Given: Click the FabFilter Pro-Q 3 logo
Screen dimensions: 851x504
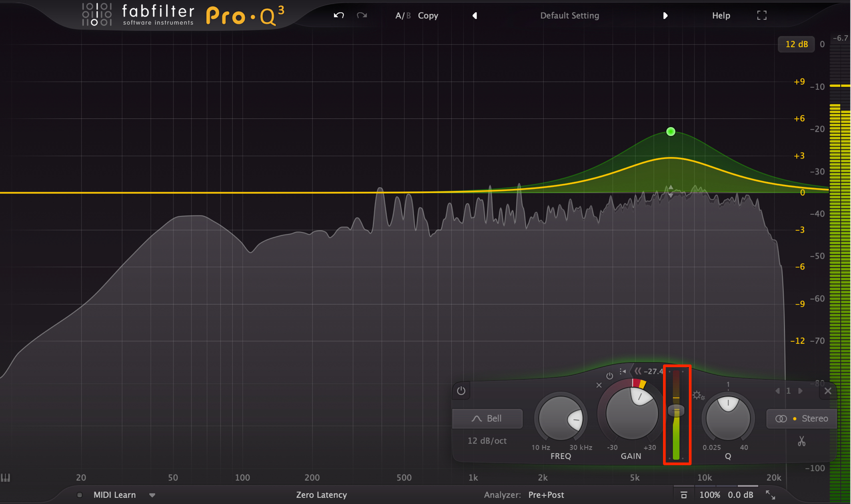Looking at the screenshot, I should click(183, 15).
